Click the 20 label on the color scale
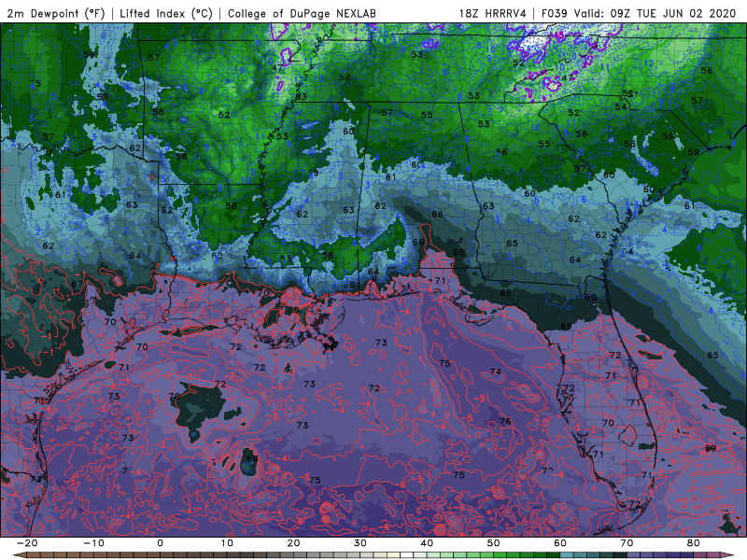 pyautogui.click(x=293, y=543)
